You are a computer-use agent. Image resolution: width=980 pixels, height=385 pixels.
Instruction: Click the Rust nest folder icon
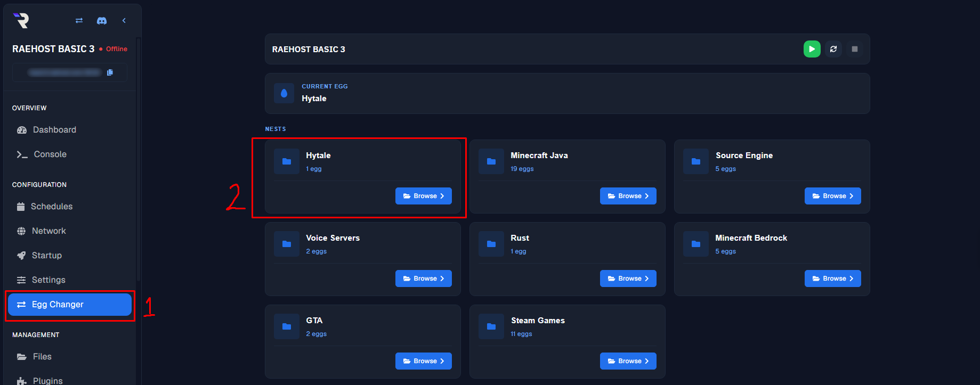pos(491,244)
